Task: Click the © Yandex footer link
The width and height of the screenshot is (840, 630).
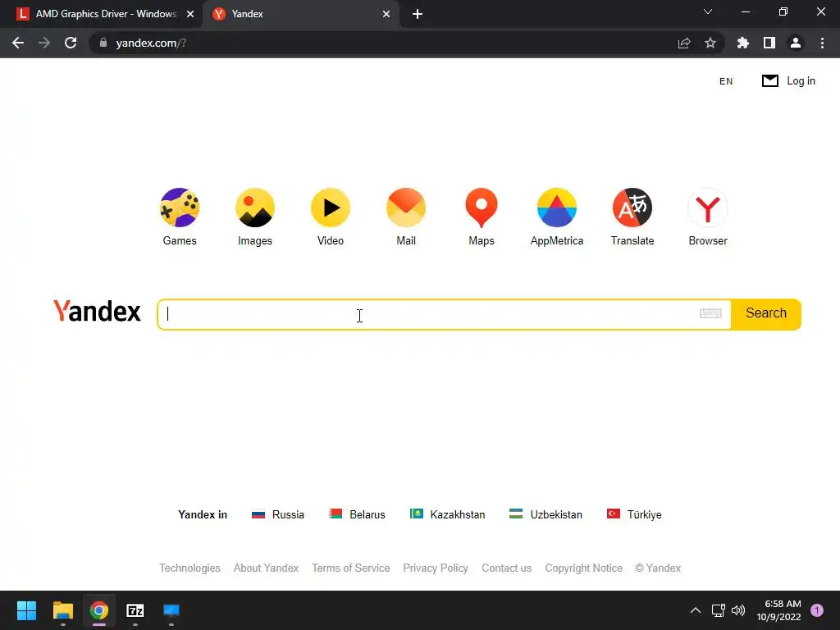Action: point(658,568)
